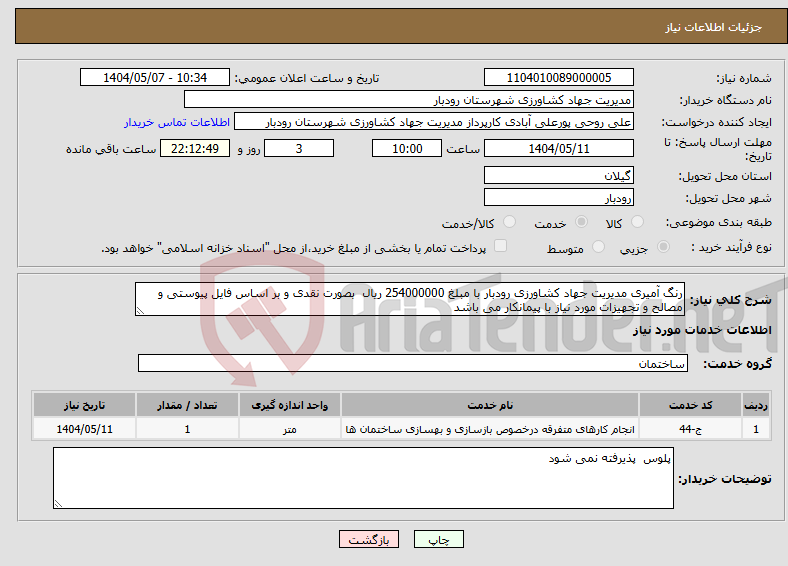Image resolution: width=788 pixels, height=566 pixels.
Task: Click the تعداد / مقدار column header
Action: tap(187, 405)
